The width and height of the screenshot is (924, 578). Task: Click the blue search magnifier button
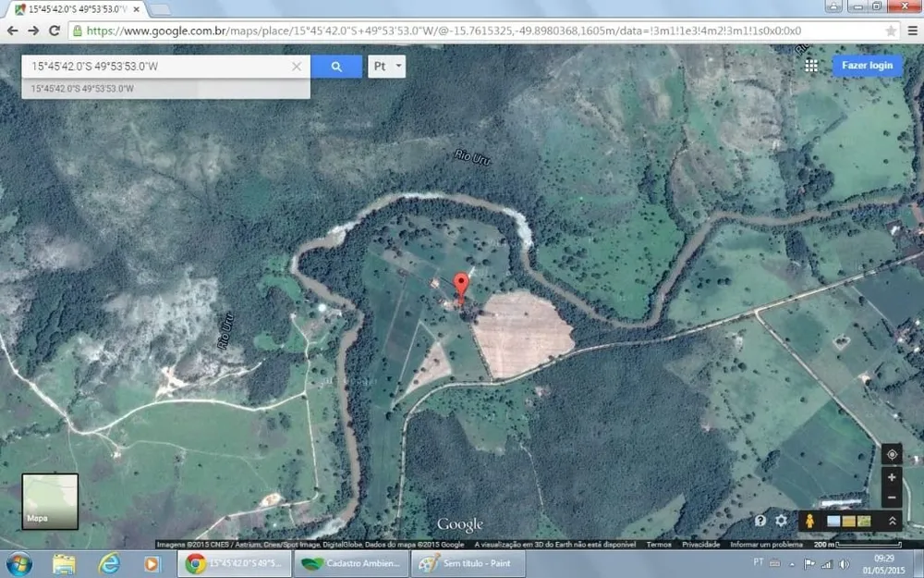click(336, 67)
